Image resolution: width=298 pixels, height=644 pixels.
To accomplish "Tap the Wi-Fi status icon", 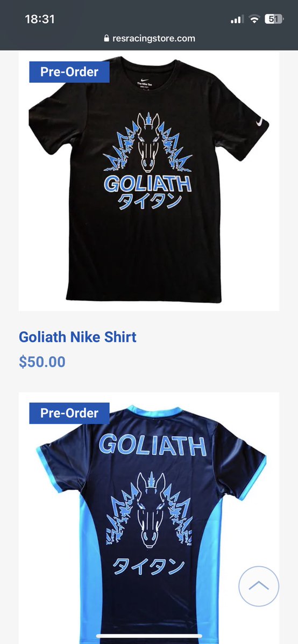I will 254,19.
